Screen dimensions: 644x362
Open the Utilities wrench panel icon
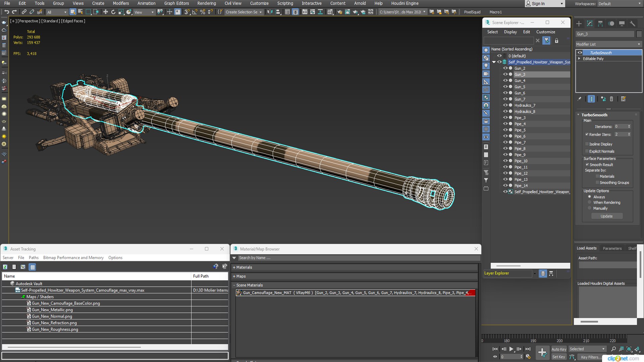coord(632,23)
